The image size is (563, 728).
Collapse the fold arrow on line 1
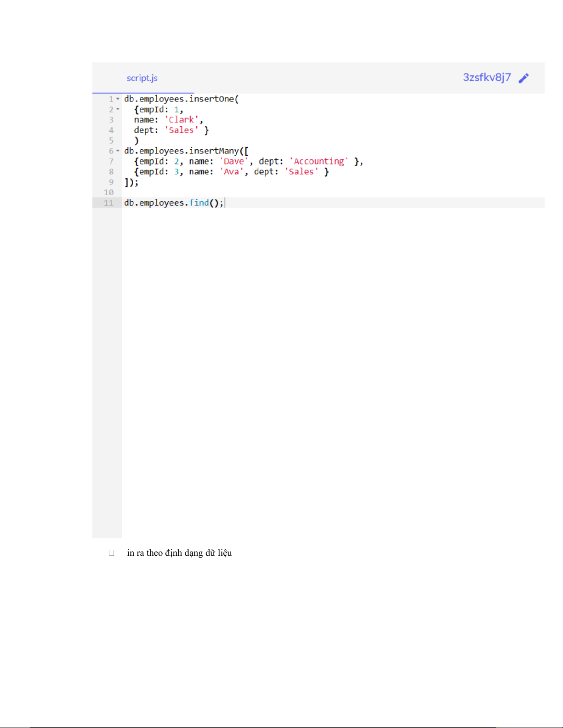[118, 99]
